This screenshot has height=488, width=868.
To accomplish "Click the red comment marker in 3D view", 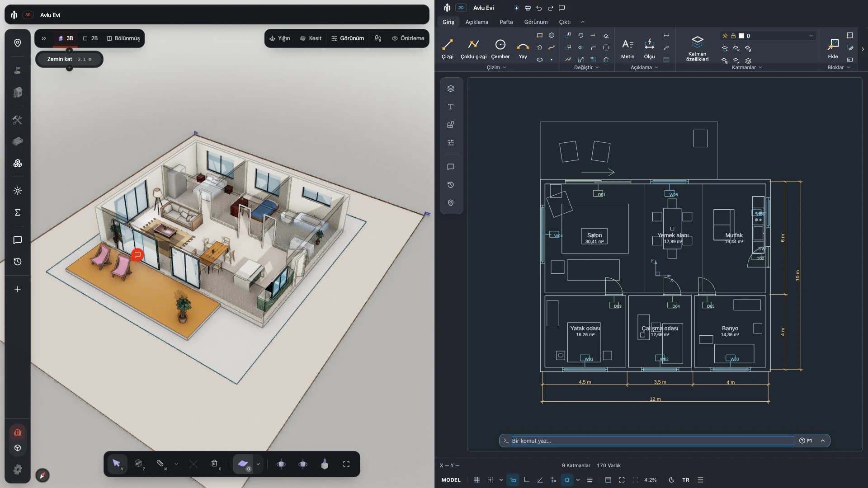I will [x=137, y=255].
